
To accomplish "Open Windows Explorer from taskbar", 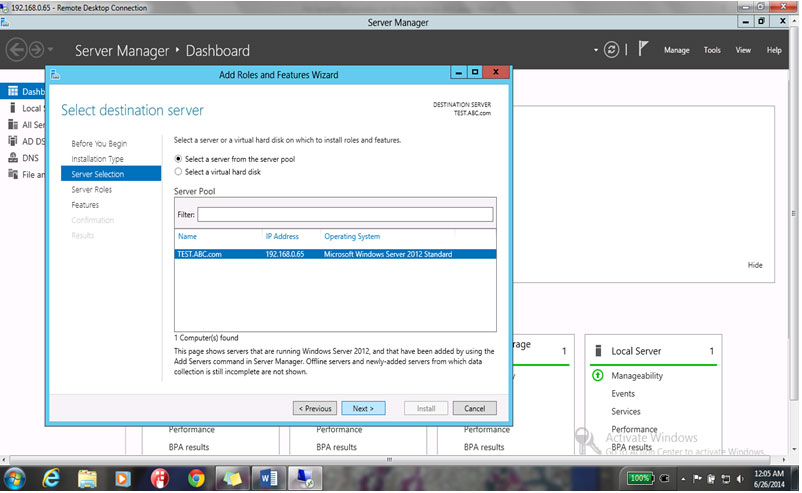I will tap(87, 479).
